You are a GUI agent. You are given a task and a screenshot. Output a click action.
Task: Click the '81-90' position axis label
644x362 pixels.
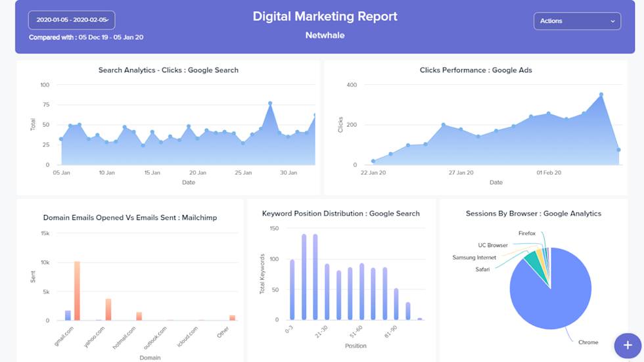coord(390,332)
